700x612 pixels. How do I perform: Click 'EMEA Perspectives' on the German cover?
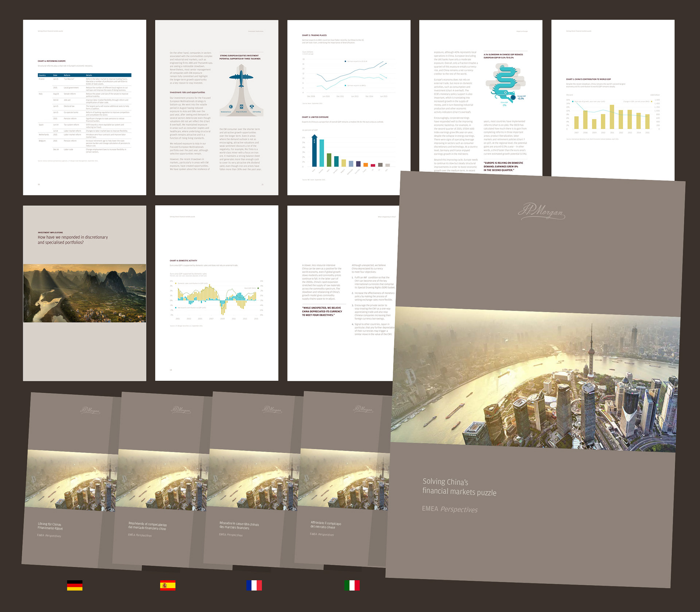click(x=49, y=535)
